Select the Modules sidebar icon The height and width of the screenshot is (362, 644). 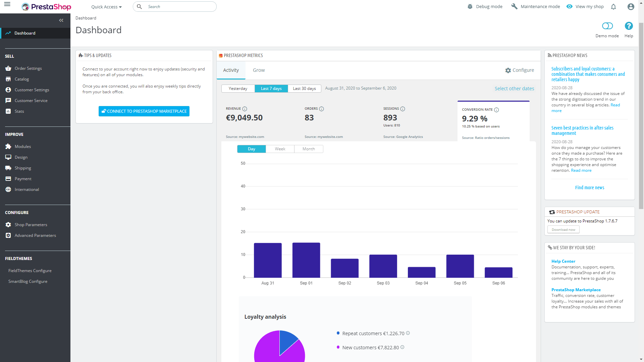(x=8, y=146)
